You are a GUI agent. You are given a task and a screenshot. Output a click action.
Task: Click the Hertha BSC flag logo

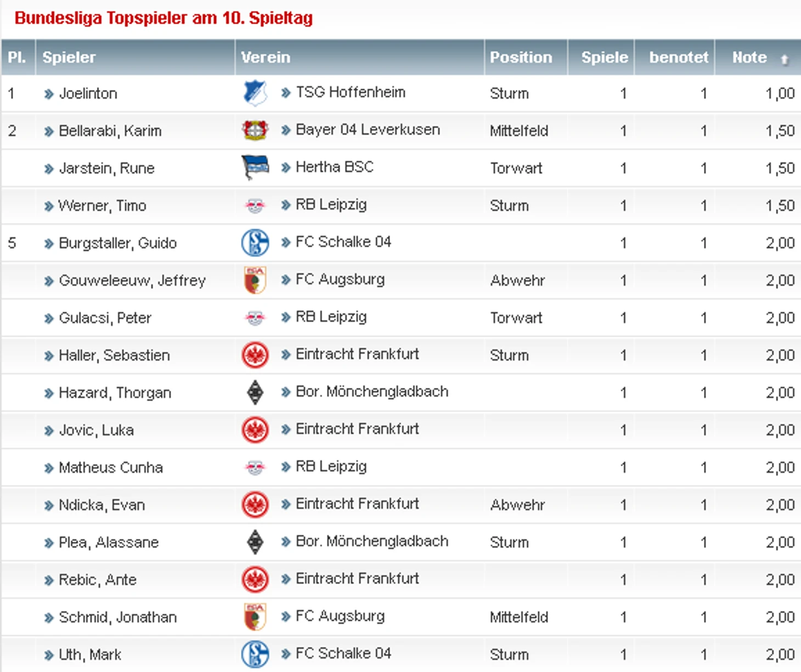click(x=255, y=167)
